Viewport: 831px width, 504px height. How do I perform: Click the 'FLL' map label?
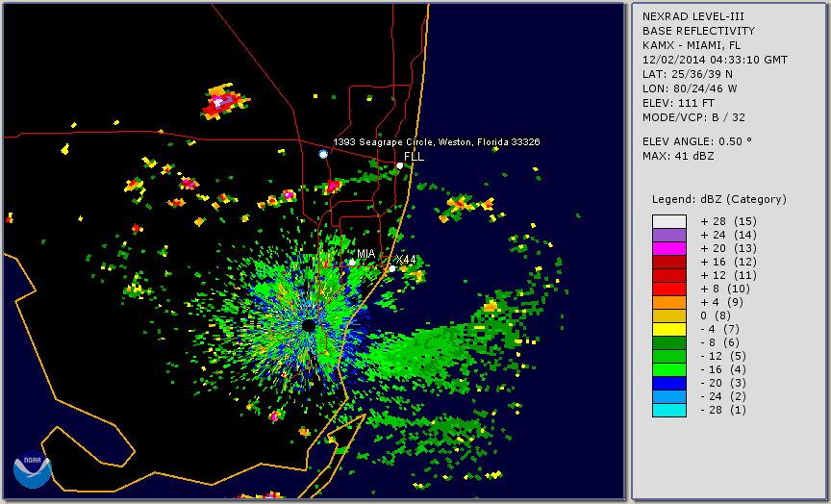414,157
